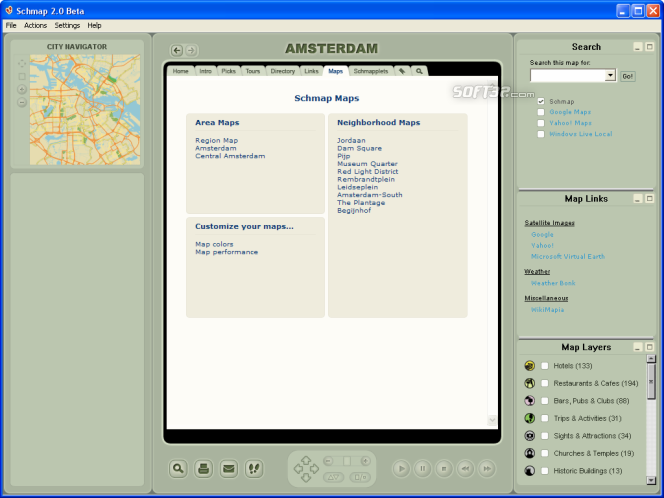Maximize the Map Layers panel

[x=650, y=347]
